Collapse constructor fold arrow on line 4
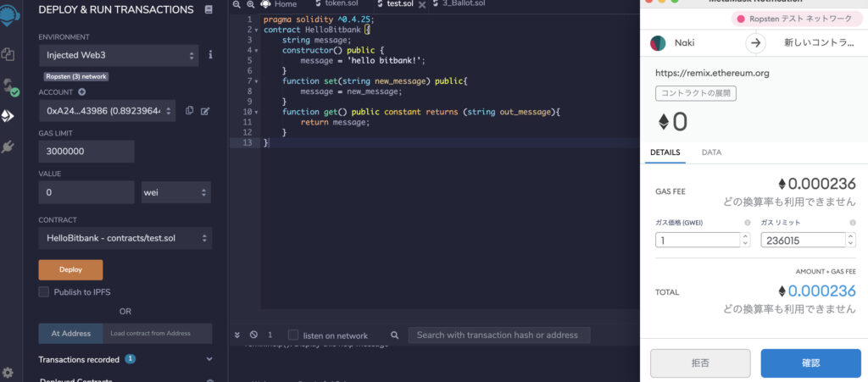 (256, 50)
